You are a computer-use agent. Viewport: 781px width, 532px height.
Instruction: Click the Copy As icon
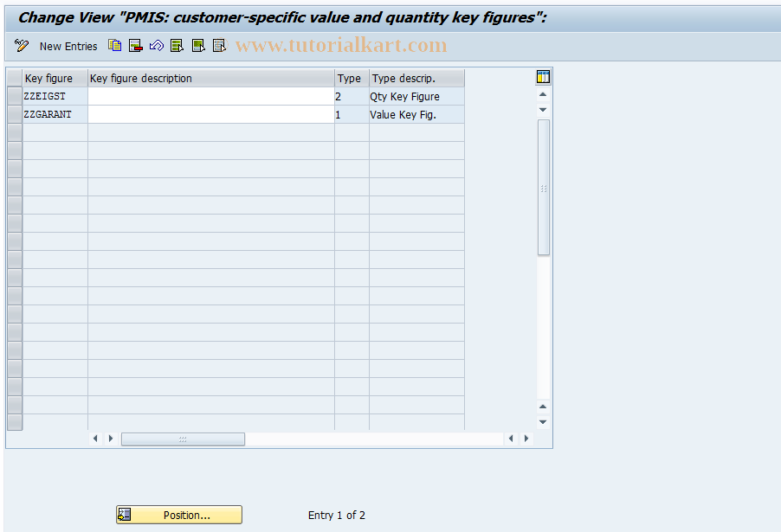[114, 46]
